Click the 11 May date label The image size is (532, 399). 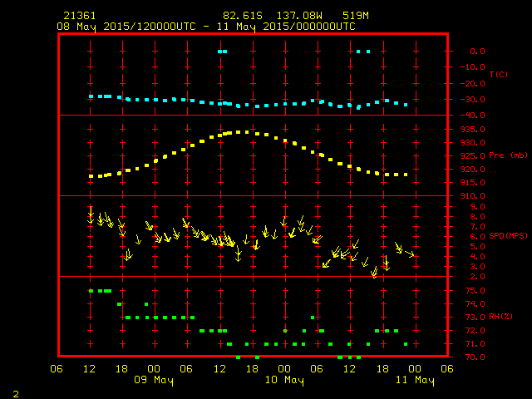(x=415, y=380)
